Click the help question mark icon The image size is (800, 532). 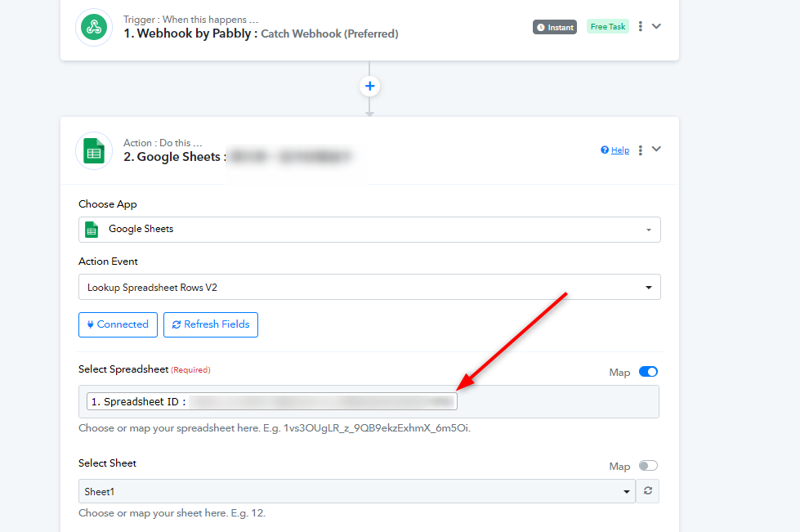[x=605, y=150]
